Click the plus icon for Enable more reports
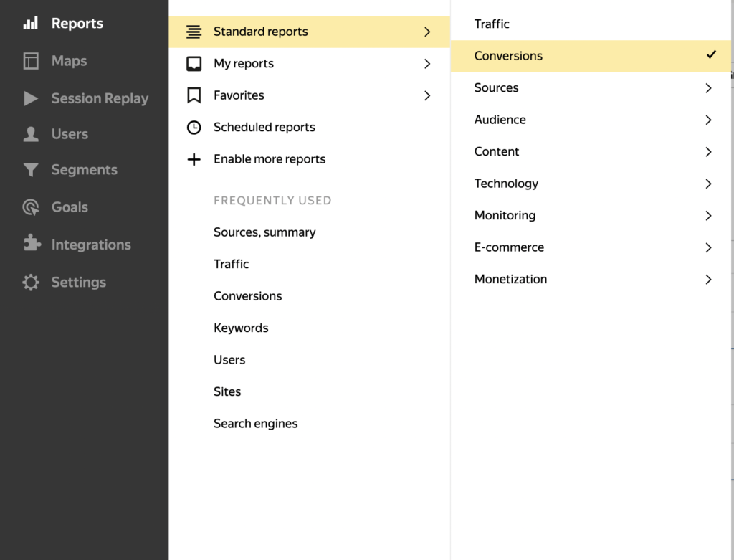734x560 pixels. coord(194,159)
